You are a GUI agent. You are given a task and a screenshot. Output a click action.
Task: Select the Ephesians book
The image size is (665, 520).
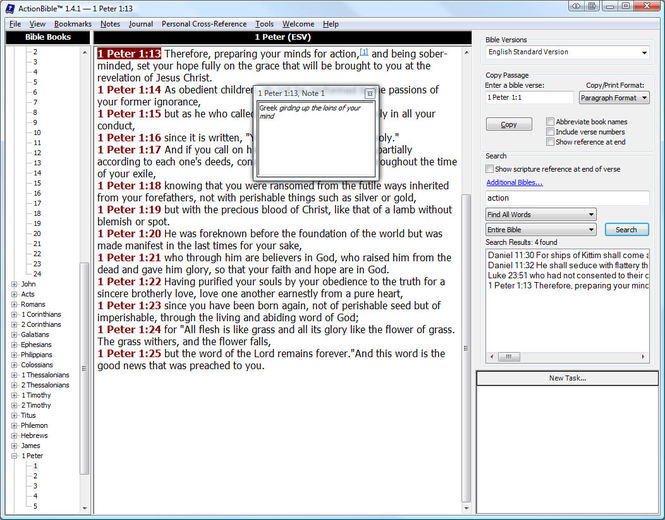pyautogui.click(x=36, y=345)
